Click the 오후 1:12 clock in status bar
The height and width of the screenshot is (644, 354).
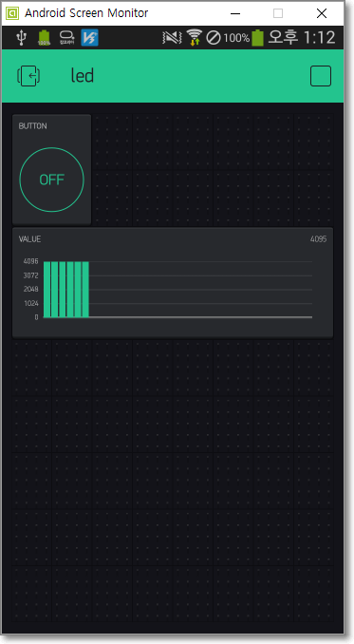[x=302, y=38]
